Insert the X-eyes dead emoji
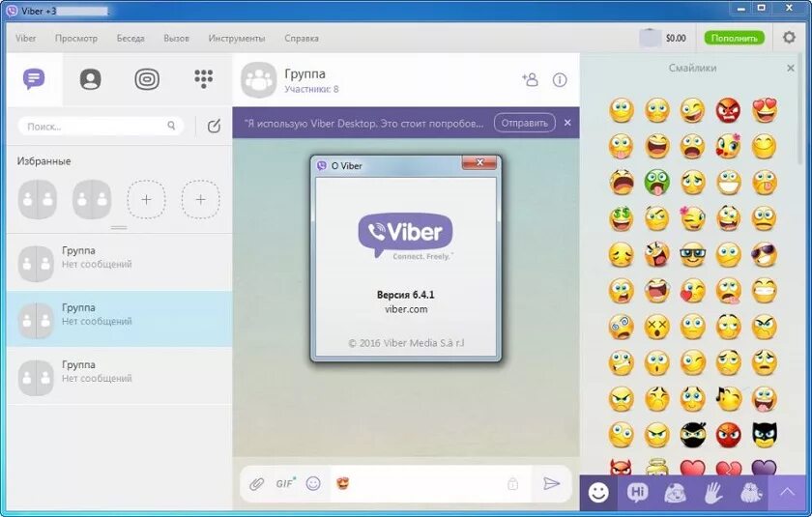The width and height of the screenshot is (812, 517). (x=656, y=327)
